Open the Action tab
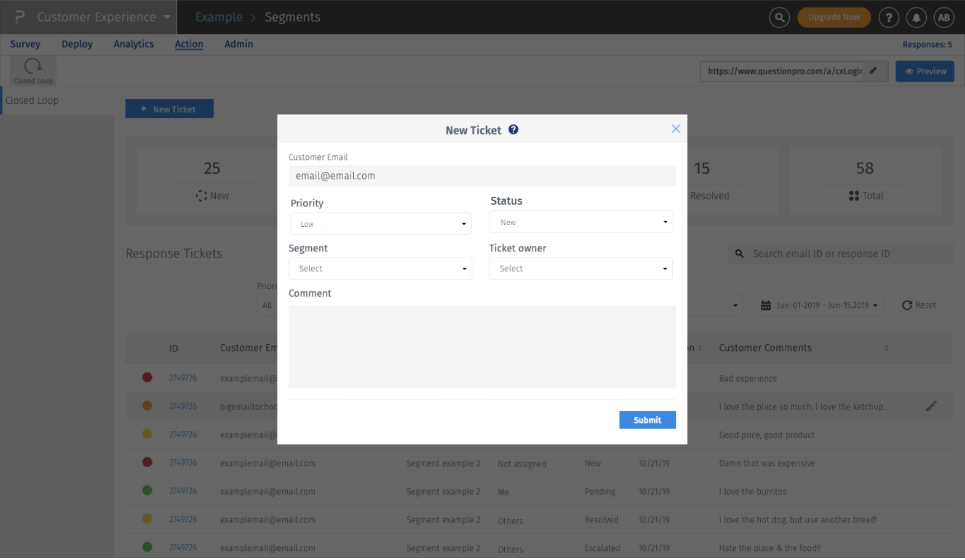 pos(189,44)
